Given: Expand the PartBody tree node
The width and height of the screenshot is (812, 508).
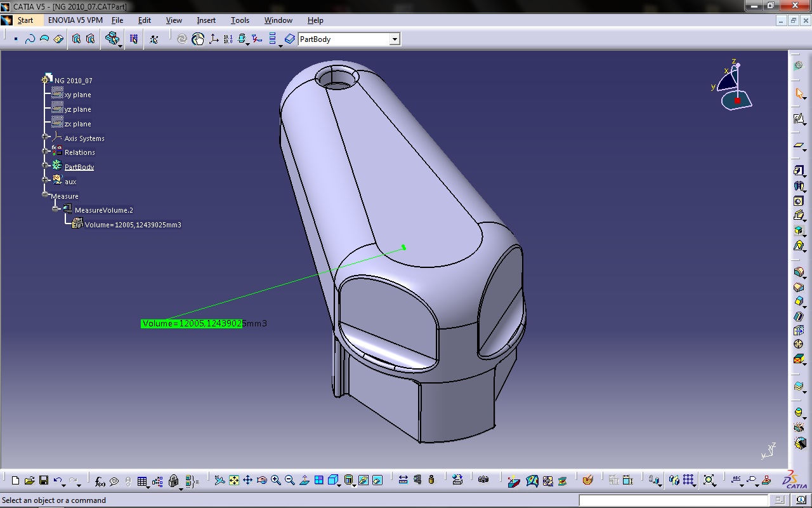Looking at the screenshot, I should pyautogui.click(x=45, y=166).
